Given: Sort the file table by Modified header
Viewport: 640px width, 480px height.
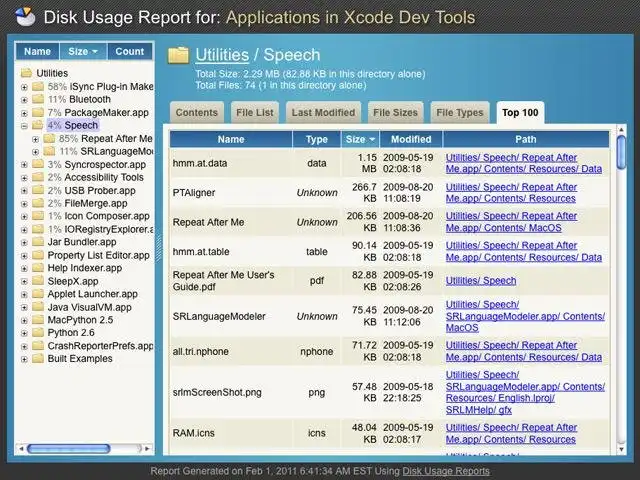Looking at the screenshot, I should tap(411, 139).
